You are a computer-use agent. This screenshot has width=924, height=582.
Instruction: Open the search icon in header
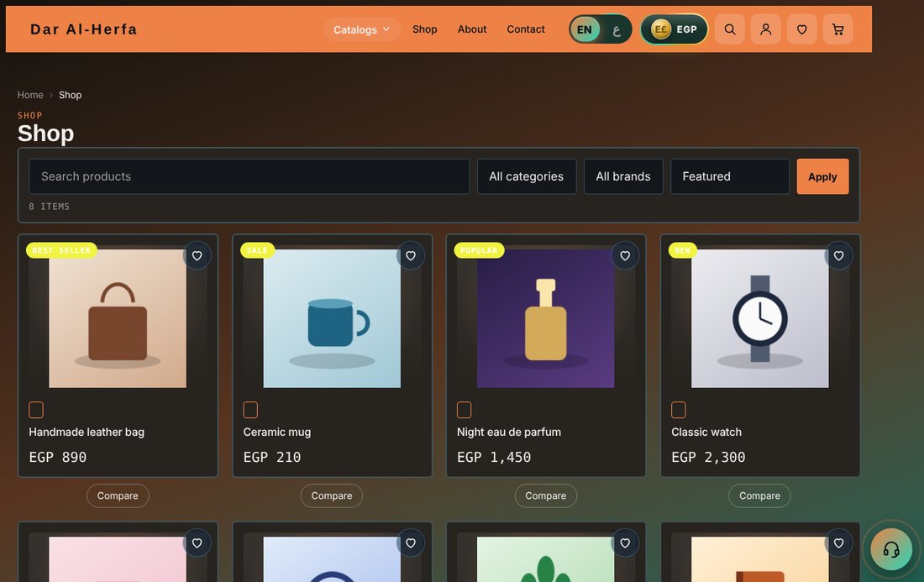pyautogui.click(x=729, y=29)
